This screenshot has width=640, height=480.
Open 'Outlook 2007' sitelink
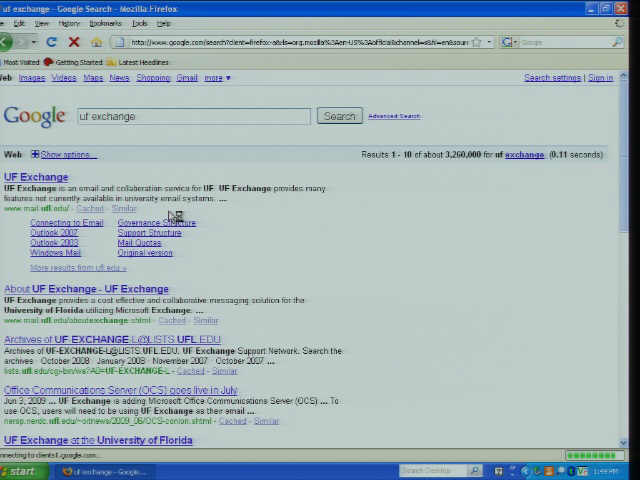pyautogui.click(x=54, y=233)
